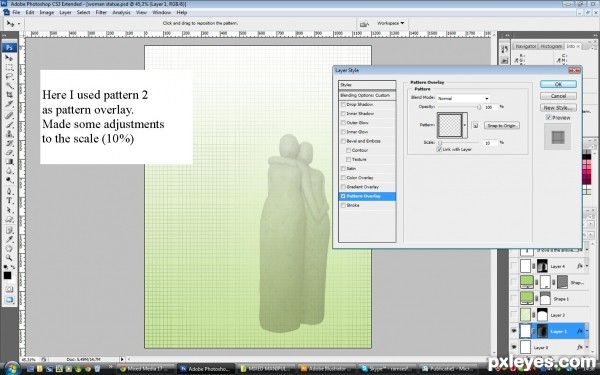The width and height of the screenshot is (600, 375).
Task: Show Layer 2 via visibility box
Action: (x=514, y=315)
